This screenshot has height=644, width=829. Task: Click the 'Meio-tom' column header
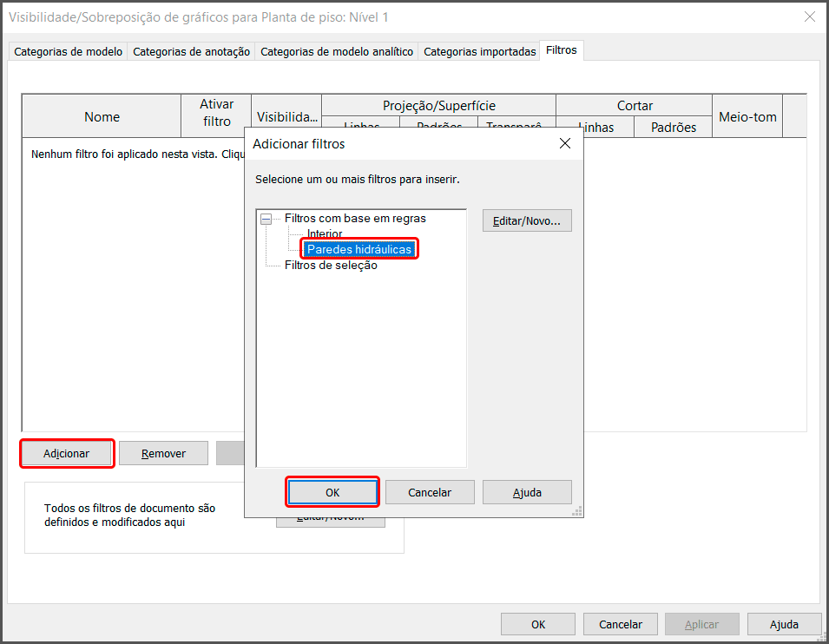click(x=747, y=117)
